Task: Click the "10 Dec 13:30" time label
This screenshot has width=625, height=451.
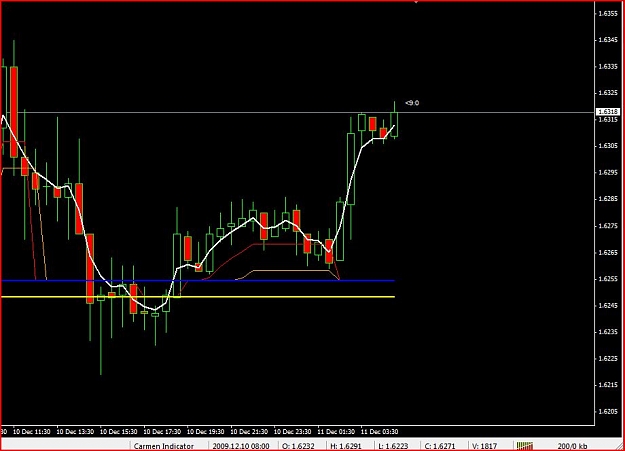Action: pos(75,432)
